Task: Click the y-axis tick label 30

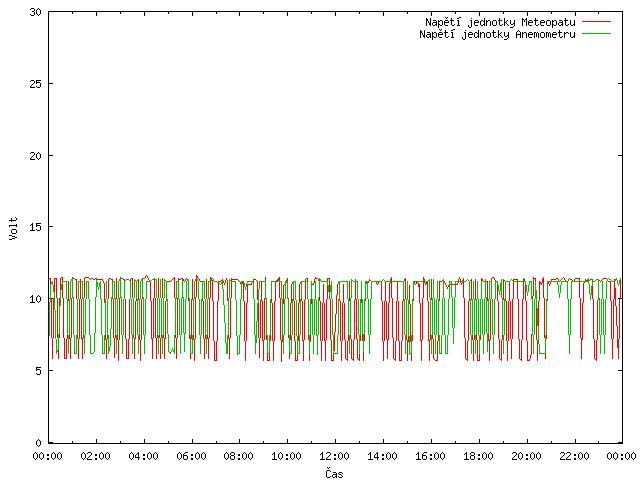Action: pyautogui.click(x=36, y=12)
